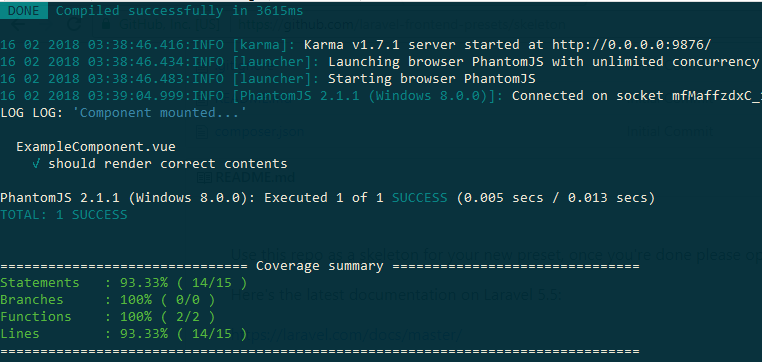Screen dimensions: 762x362
Task: Click the checkmark before should render correct contents
Action: [36, 164]
